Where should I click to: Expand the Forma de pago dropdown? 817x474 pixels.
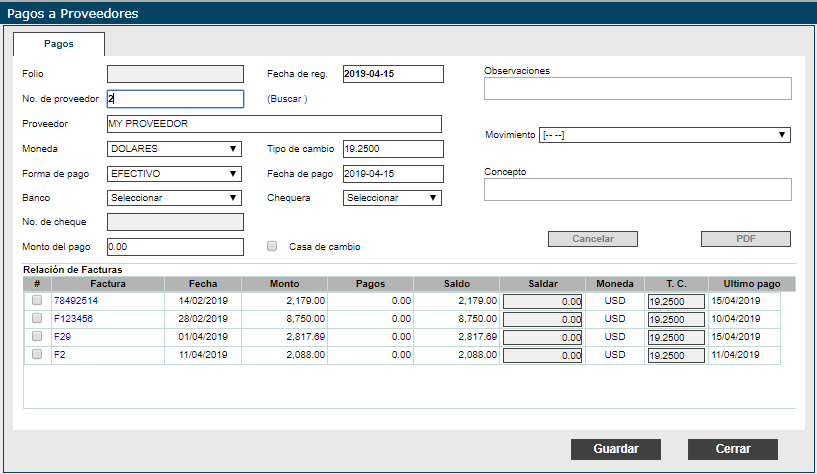tap(174, 173)
